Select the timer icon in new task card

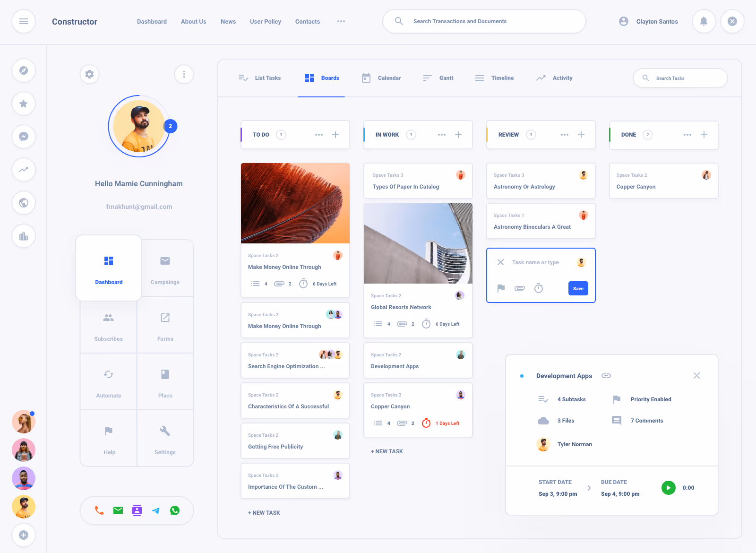pyautogui.click(x=539, y=288)
